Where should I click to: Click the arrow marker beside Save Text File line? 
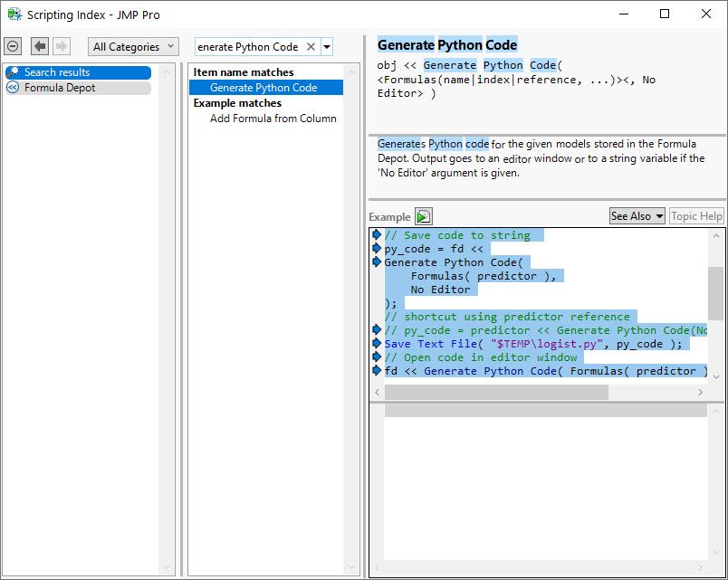[x=377, y=343]
